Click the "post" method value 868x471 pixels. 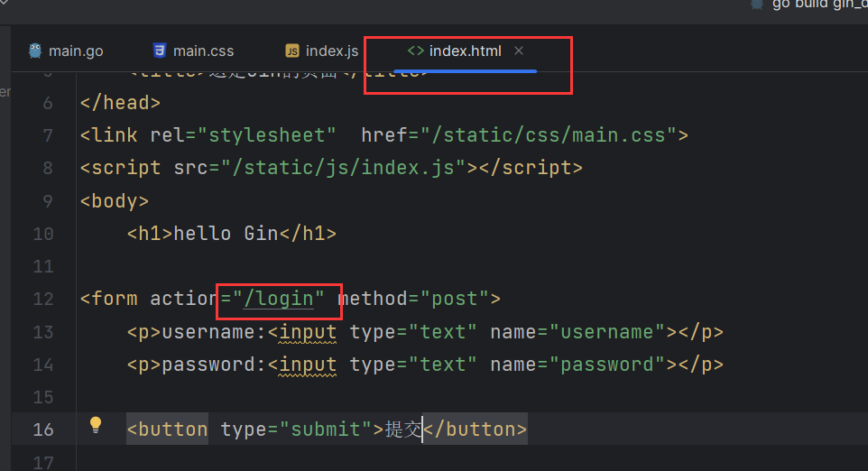click(x=455, y=299)
